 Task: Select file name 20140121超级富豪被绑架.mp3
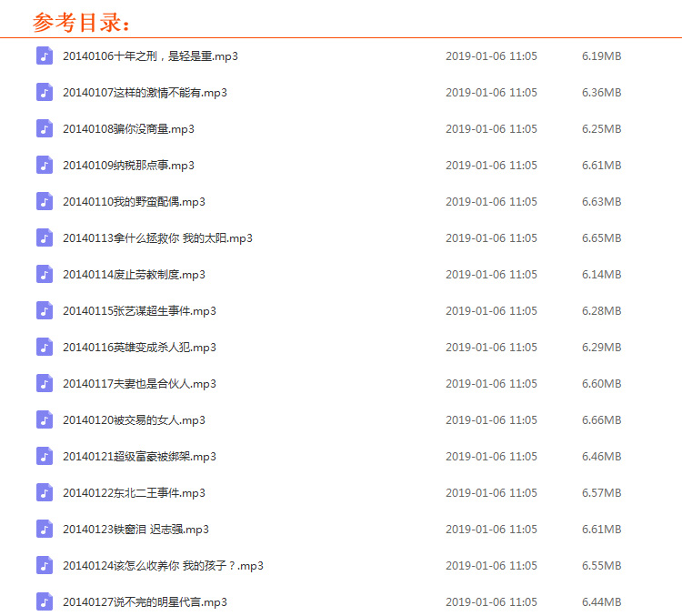pyautogui.click(x=139, y=457)
